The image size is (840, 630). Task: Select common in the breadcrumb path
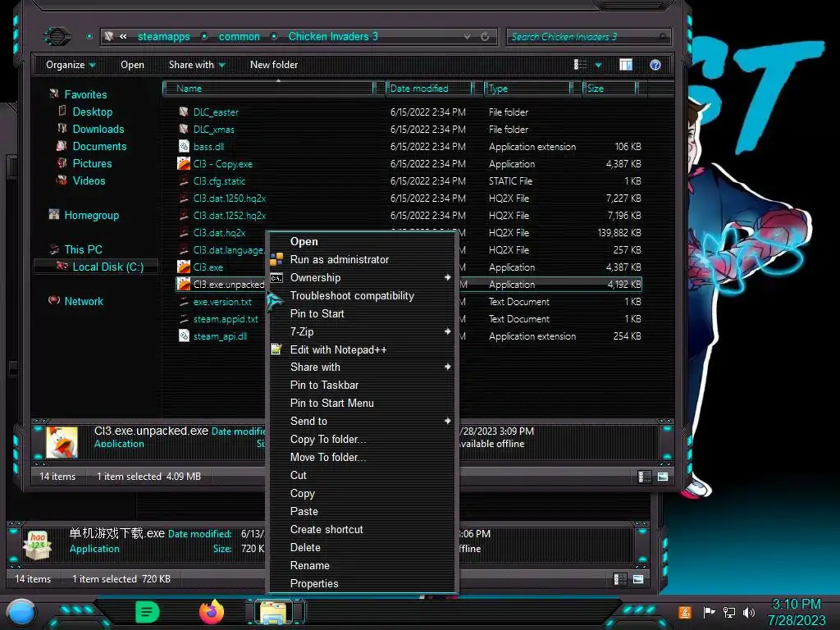[239, 36]
